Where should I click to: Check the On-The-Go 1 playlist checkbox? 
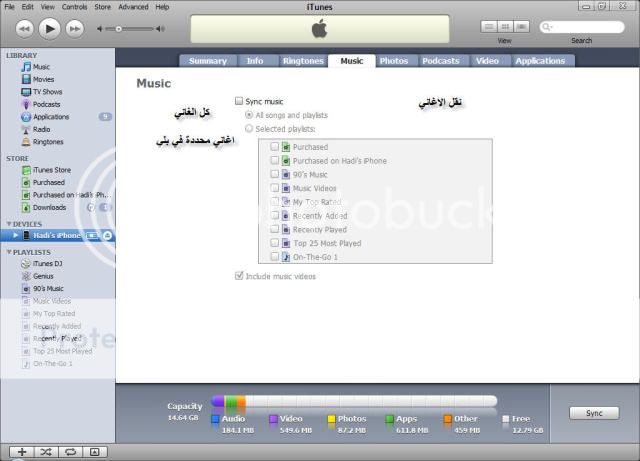click(x=275, y=256)
